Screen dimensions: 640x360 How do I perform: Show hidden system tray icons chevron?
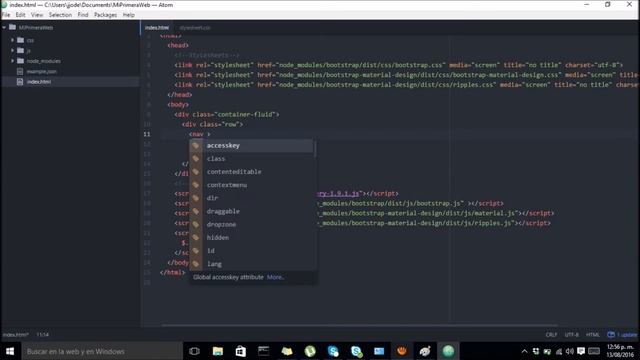(524, 351)
